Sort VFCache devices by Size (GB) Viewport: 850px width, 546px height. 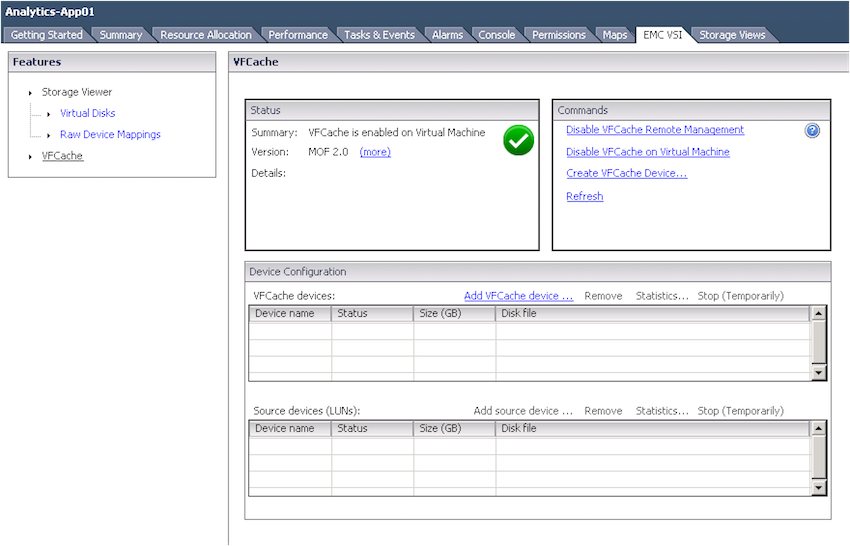coord(454,313)
